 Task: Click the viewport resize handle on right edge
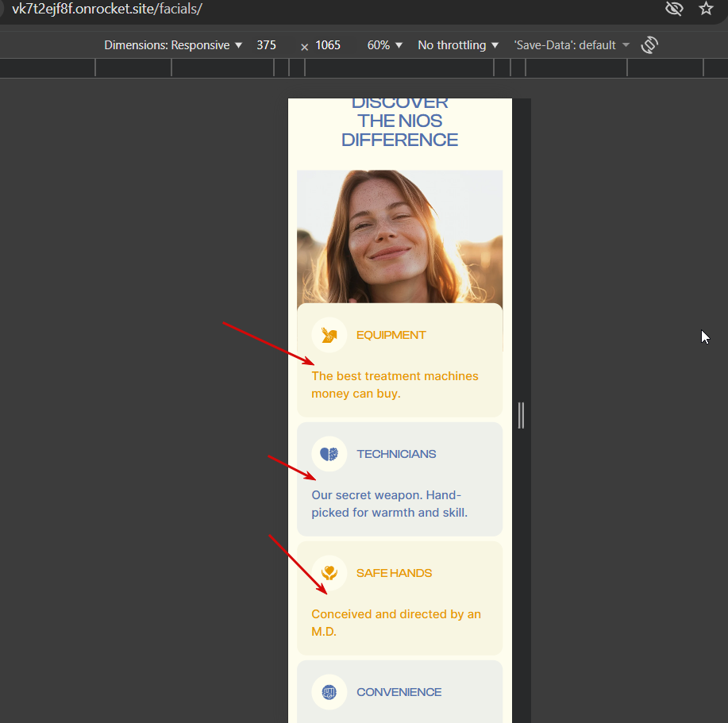point(521,415)
